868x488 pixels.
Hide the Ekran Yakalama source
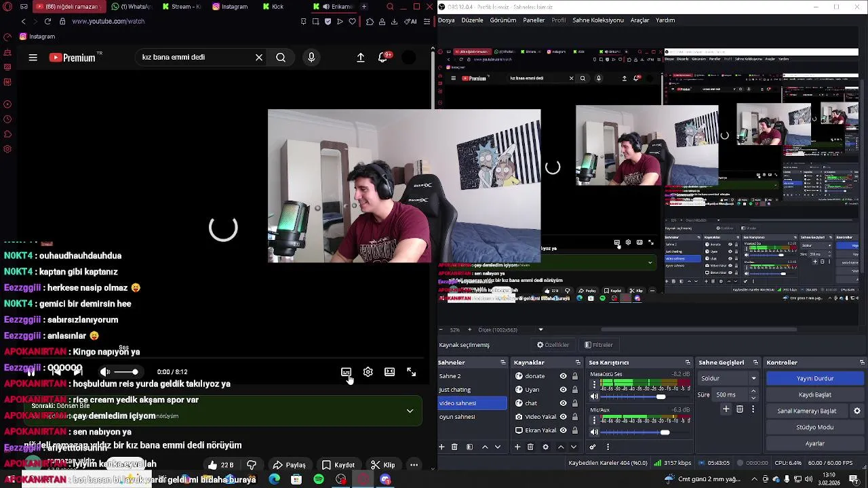[x=563, y=430]
